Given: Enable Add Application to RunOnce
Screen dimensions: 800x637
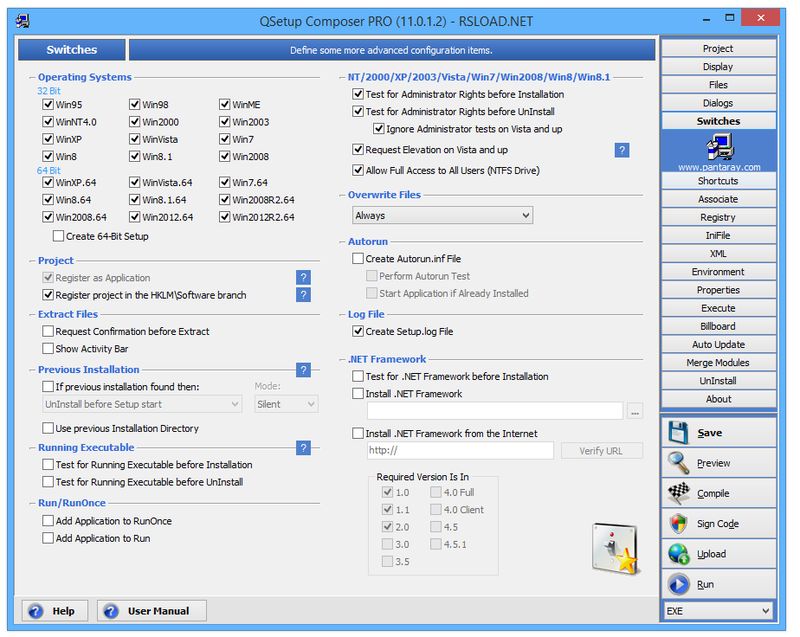Looking at the screenshot, I should (48, 521).
